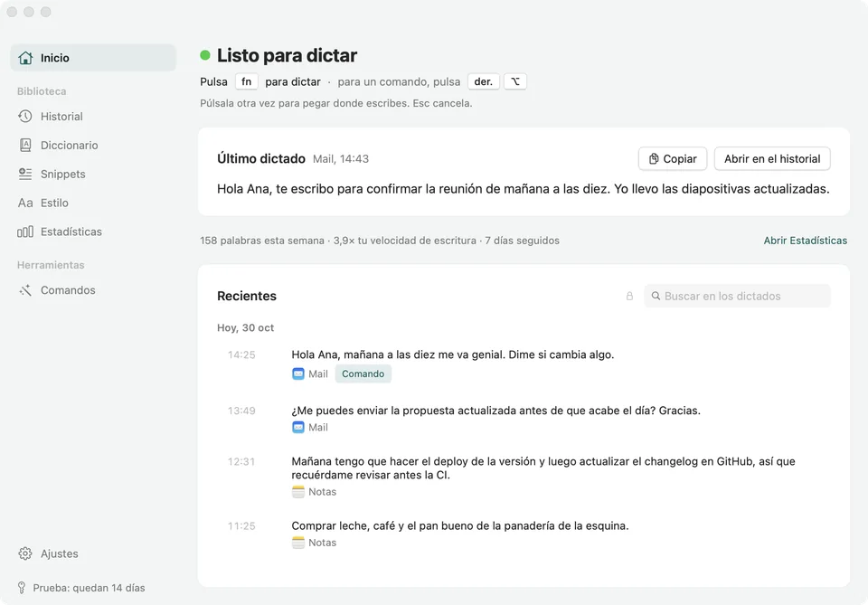Click the 'Último dictado' heading
The image size is (868, 605).
click(260, 159)
